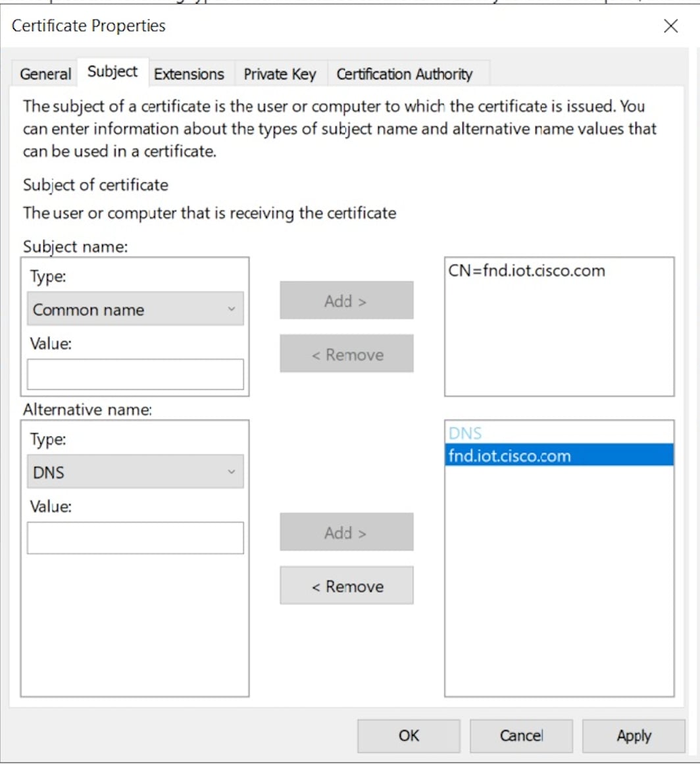700x765 pixels.
Task: Select the Subject tab
Action: pyautogui.click(x=113, y=72)
